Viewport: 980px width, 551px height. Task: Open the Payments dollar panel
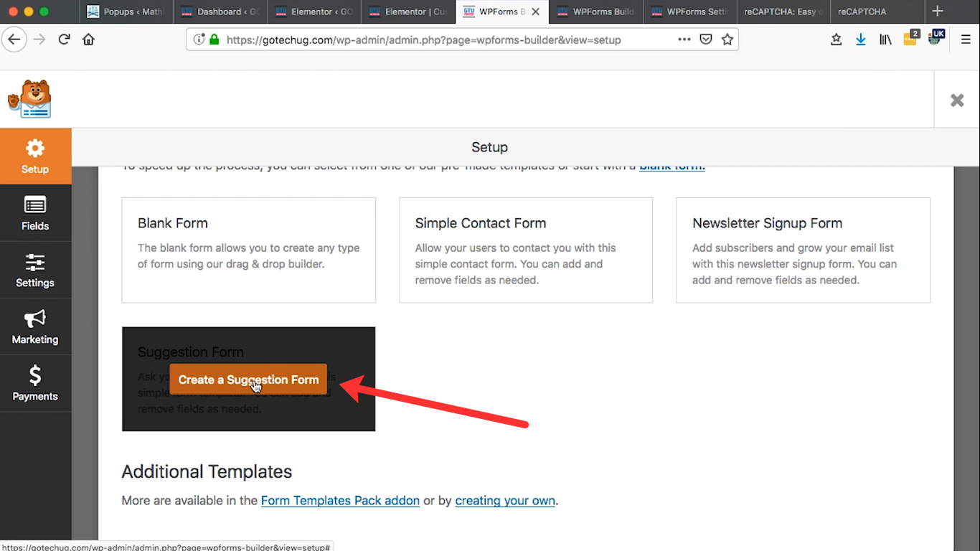(x=35, y=383)
